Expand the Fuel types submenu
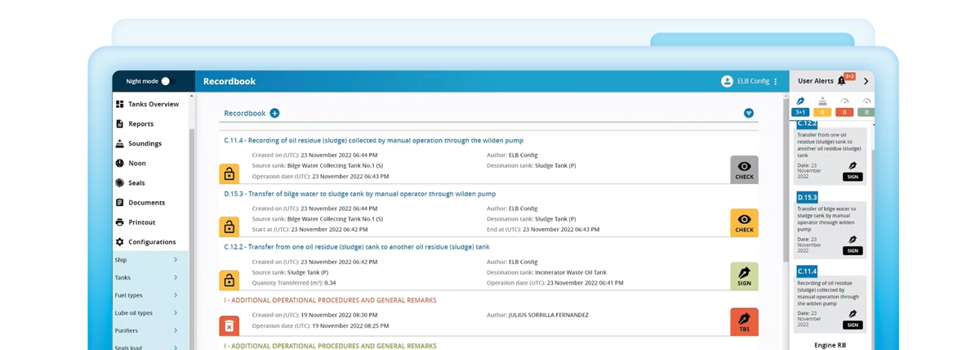 click(175, 295)
